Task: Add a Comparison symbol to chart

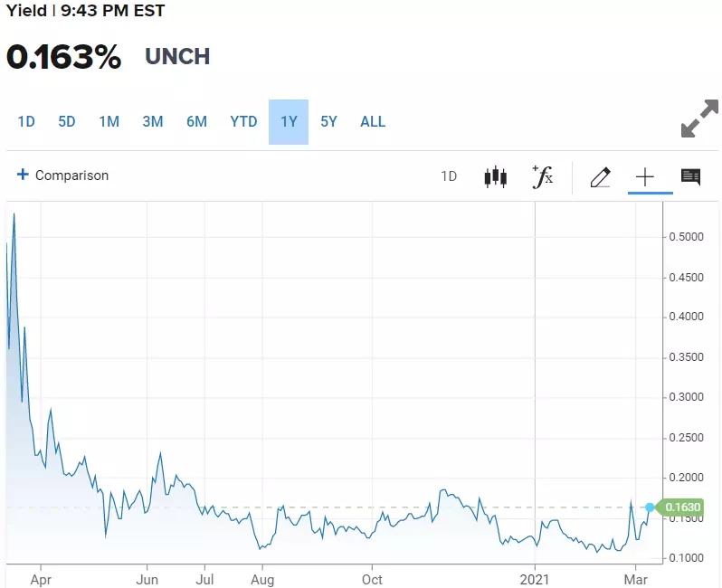Action: (x=71, y=175)
